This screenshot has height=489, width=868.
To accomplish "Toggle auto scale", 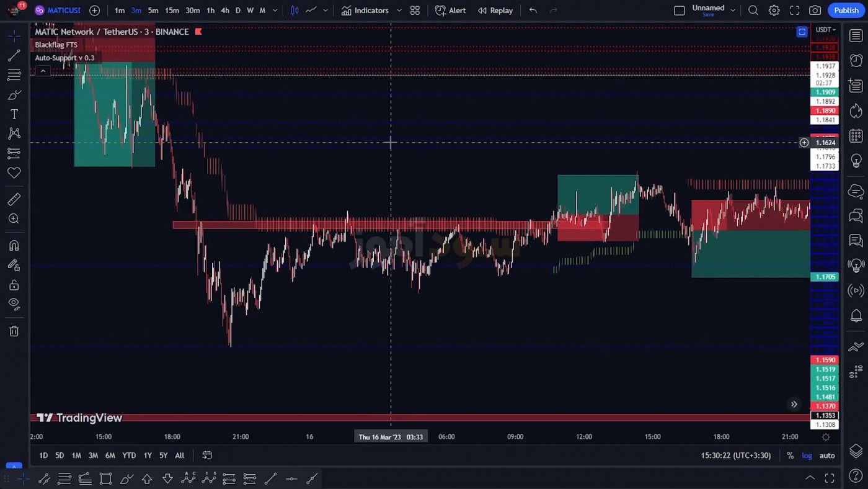I will pyautogui.click(x=827, y=455).
